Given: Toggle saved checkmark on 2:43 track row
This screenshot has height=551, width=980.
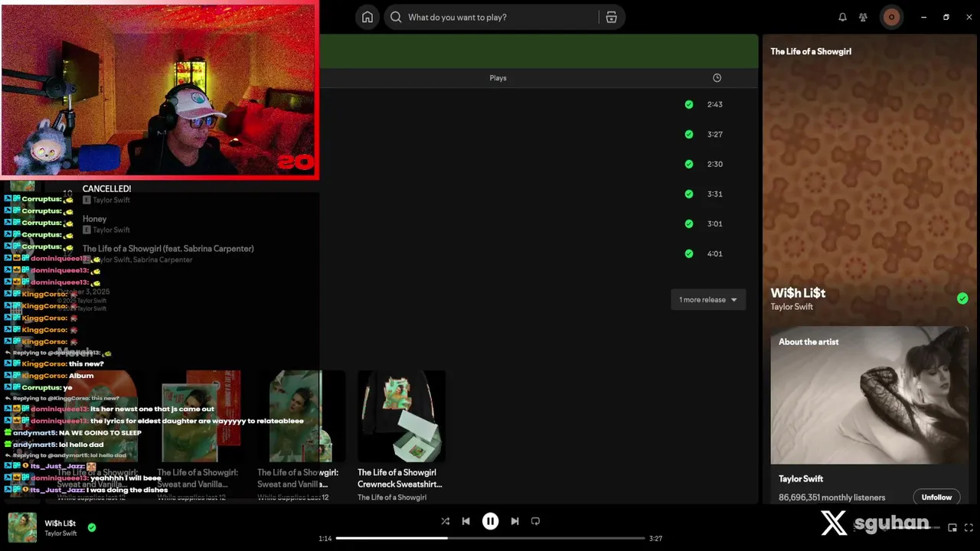Looking at the screenshot, I should coord(689,104).
